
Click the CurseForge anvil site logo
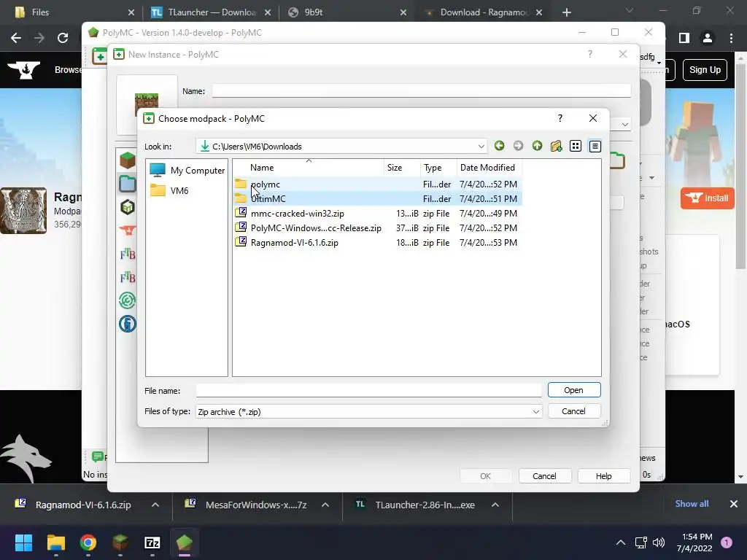pyautogui.click(x=24, y=70)
